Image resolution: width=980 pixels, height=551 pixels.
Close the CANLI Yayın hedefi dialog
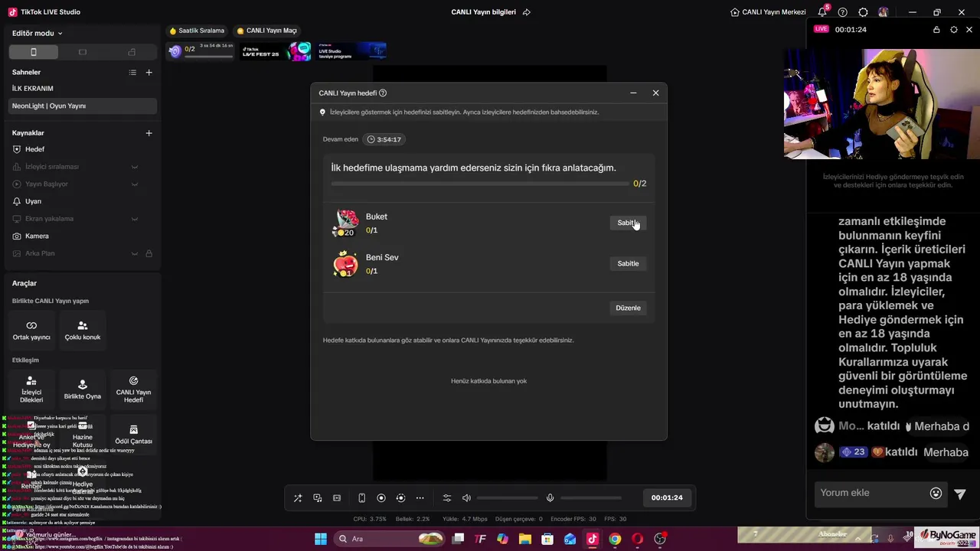tap(655, 93)
